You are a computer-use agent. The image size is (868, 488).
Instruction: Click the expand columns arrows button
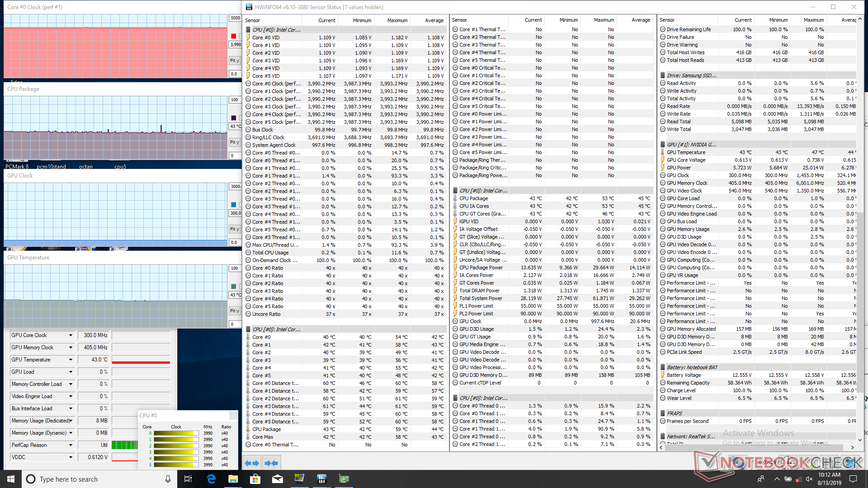pyautogui.click(x=252, y=463)
